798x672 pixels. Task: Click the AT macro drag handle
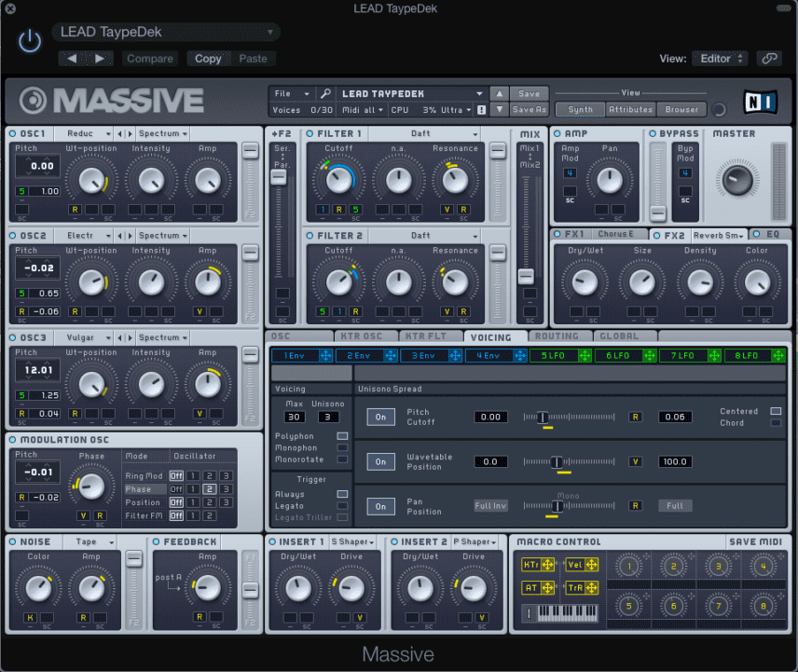(x=547, y=588)
